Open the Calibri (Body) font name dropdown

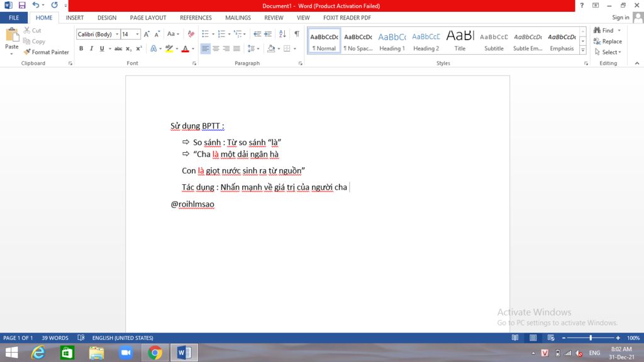click(117, 34)
